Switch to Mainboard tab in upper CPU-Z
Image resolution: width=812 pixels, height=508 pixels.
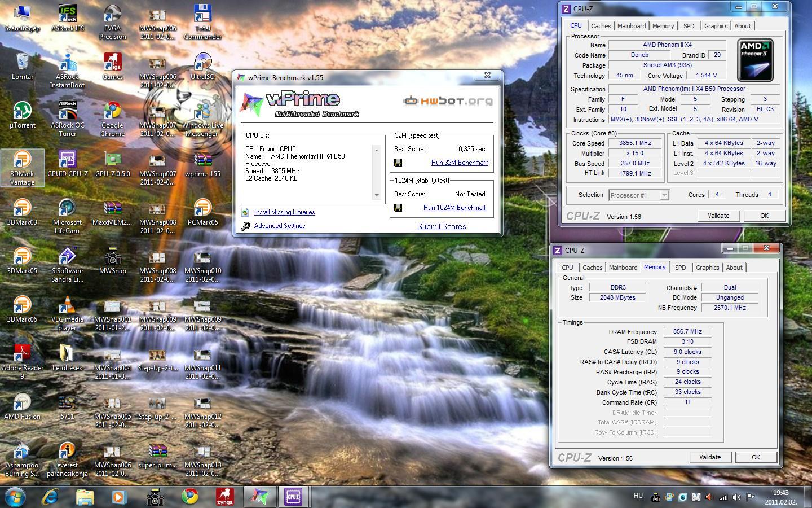tap(632, 26)
